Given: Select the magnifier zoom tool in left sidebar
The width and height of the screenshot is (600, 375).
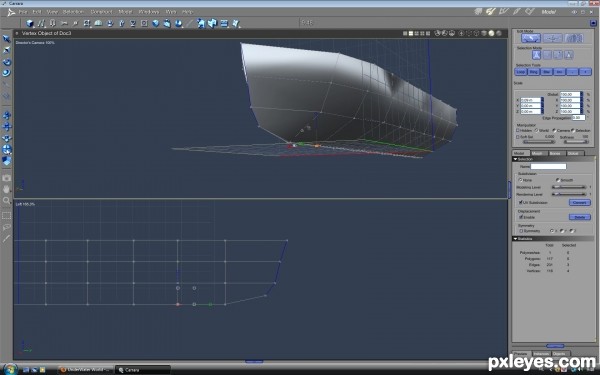Looking at the screenshot, I should tap(7, 200).
